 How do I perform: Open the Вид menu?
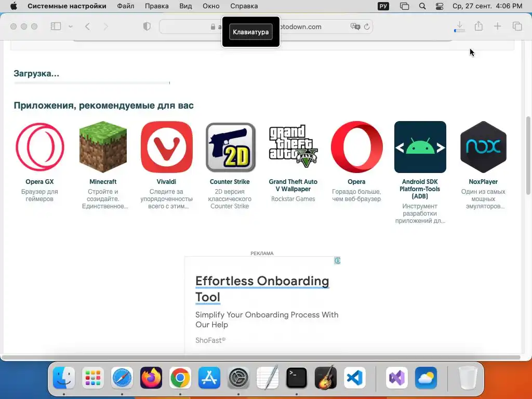(x=185, y=6)
